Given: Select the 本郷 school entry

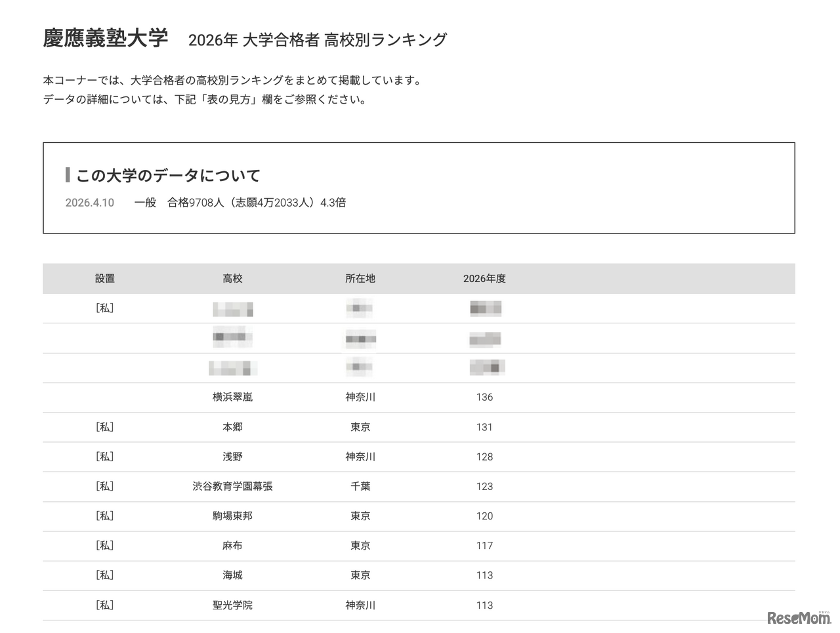Looking at the screenshot, I should pos(233,427).
